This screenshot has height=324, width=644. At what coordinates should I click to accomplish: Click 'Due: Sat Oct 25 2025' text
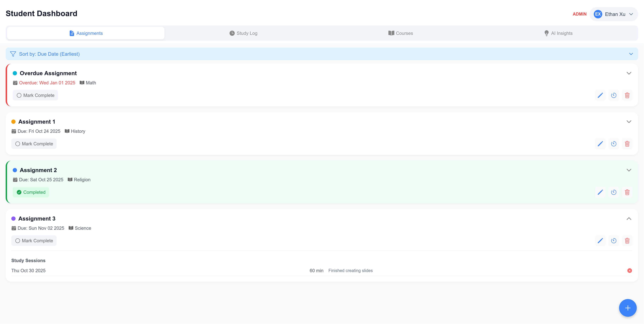41,180
